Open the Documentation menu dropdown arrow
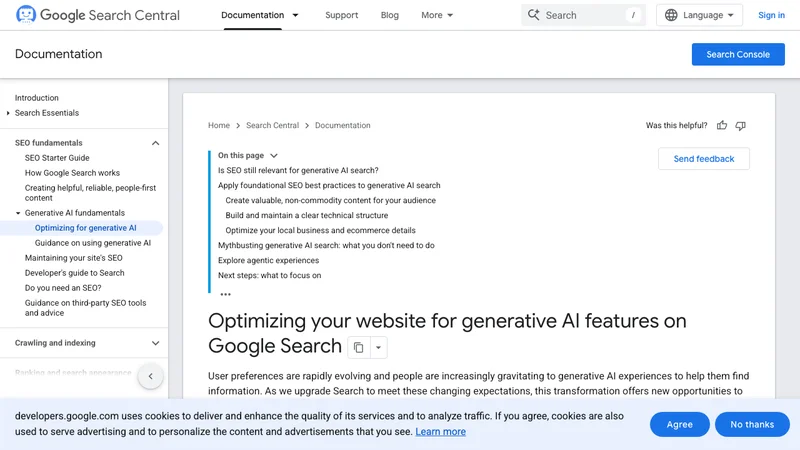 (295, 15)
